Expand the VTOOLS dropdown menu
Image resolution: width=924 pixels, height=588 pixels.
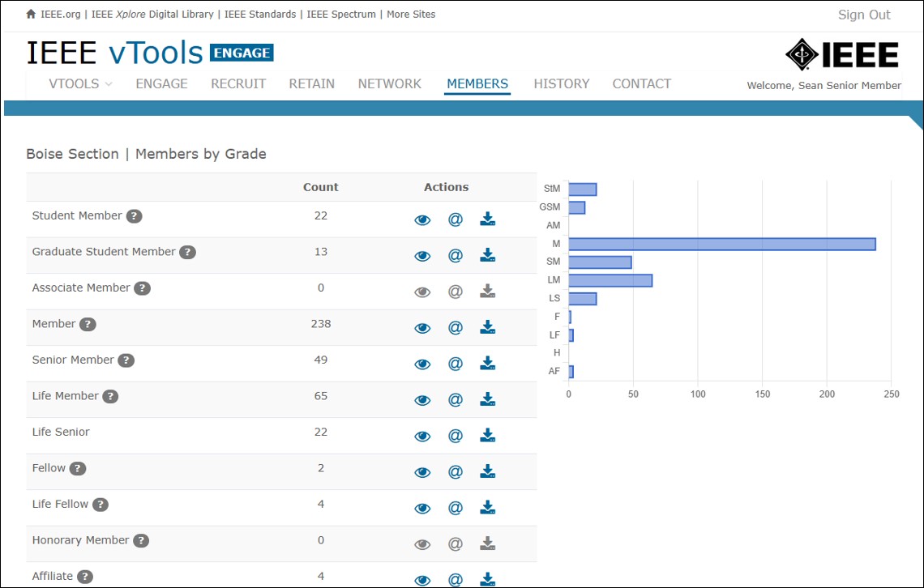pos(80,83)
